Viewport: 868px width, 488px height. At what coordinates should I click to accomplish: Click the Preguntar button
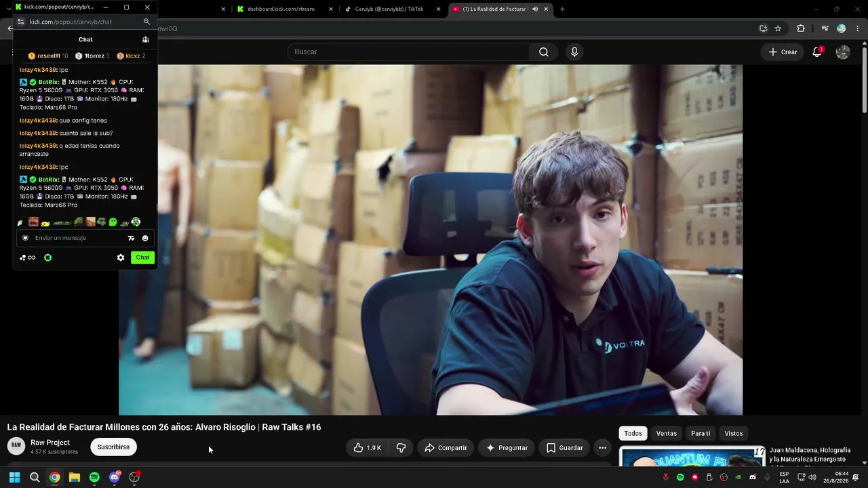click(507, 447)
